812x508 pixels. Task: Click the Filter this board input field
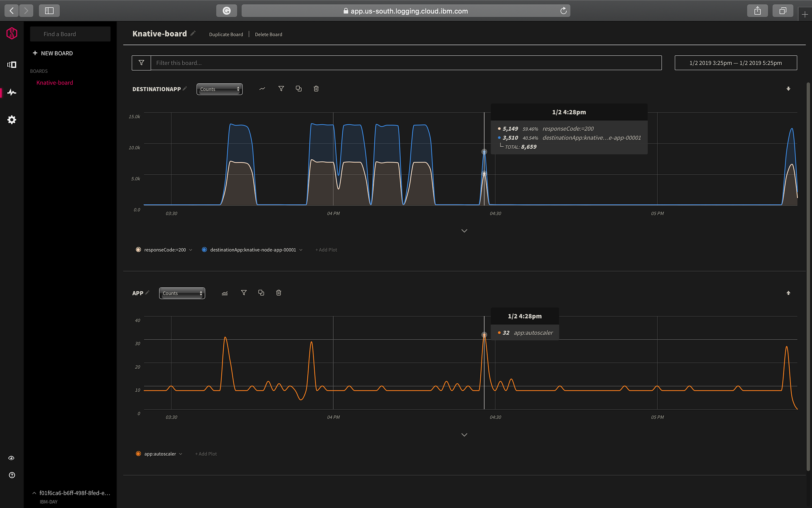click(406, 63)
